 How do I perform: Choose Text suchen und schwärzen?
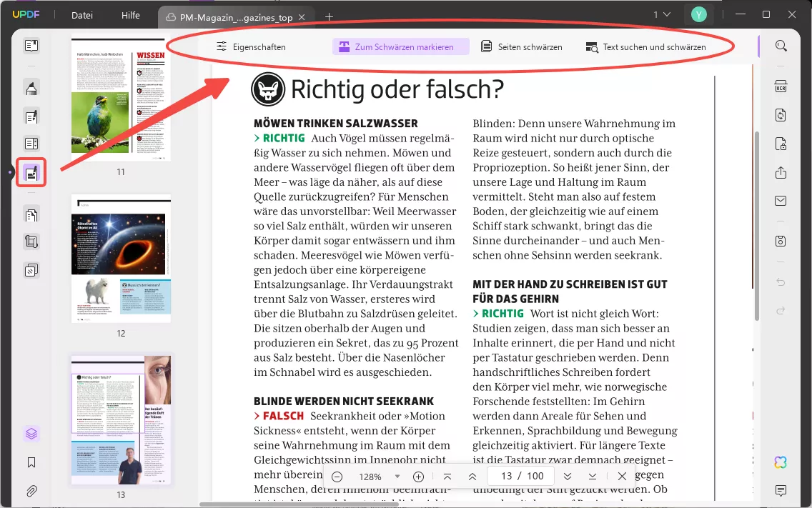click(x=645, y=46)
